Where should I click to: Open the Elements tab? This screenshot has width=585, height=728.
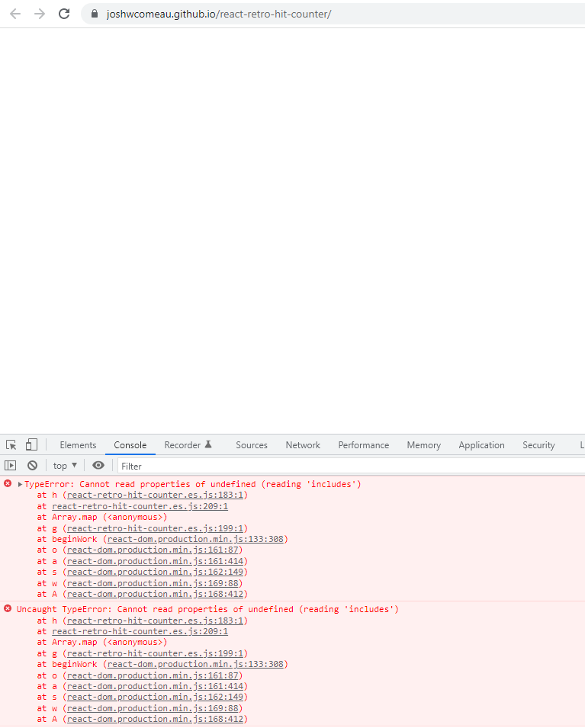point(78,444)
